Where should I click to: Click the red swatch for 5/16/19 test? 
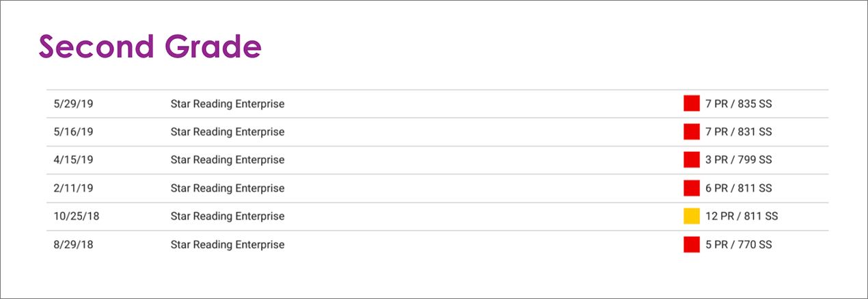coord(692,131)
